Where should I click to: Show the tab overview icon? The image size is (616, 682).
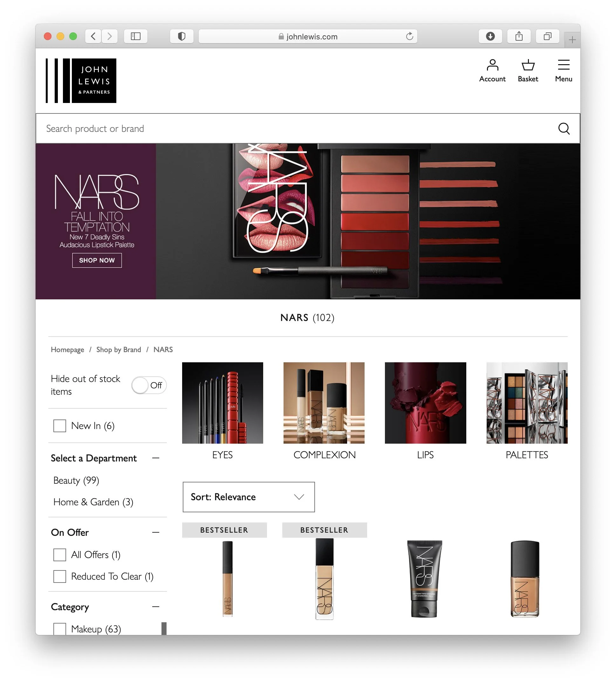(x=547, y=36)
